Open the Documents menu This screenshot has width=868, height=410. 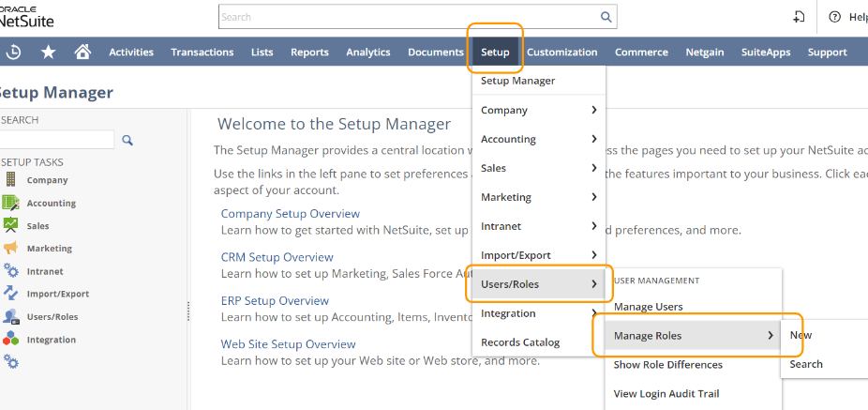436,53
